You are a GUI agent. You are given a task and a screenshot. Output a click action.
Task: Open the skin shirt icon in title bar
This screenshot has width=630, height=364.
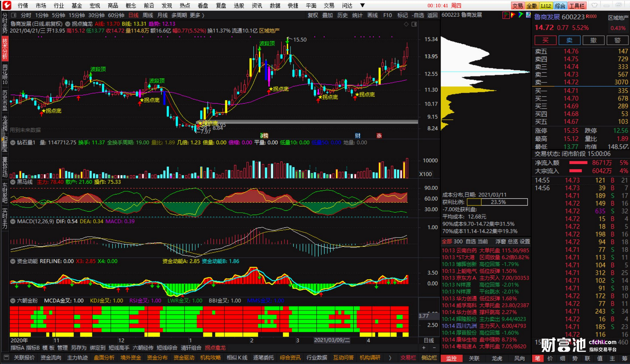click(594, 5)
